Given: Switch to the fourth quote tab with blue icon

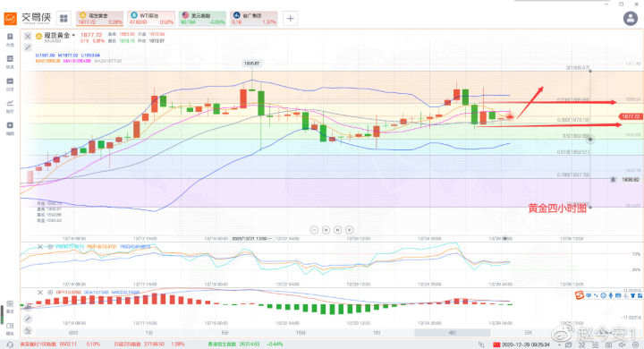Looking at the screenshot, I should point(254,19).
